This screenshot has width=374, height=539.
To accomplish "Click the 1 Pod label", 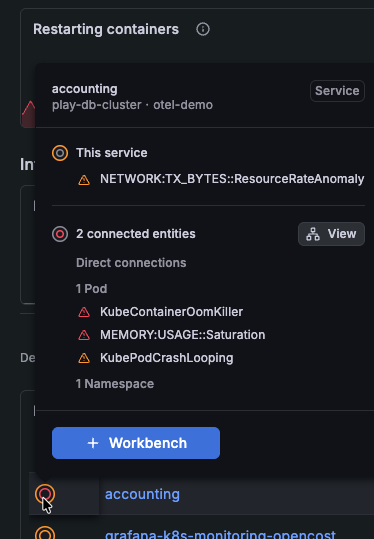I will click(91, 289).
